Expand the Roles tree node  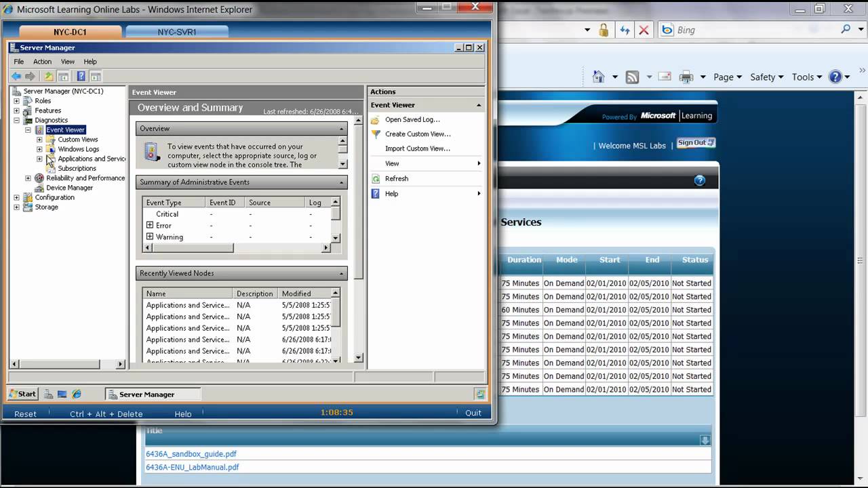coord(17,101)
